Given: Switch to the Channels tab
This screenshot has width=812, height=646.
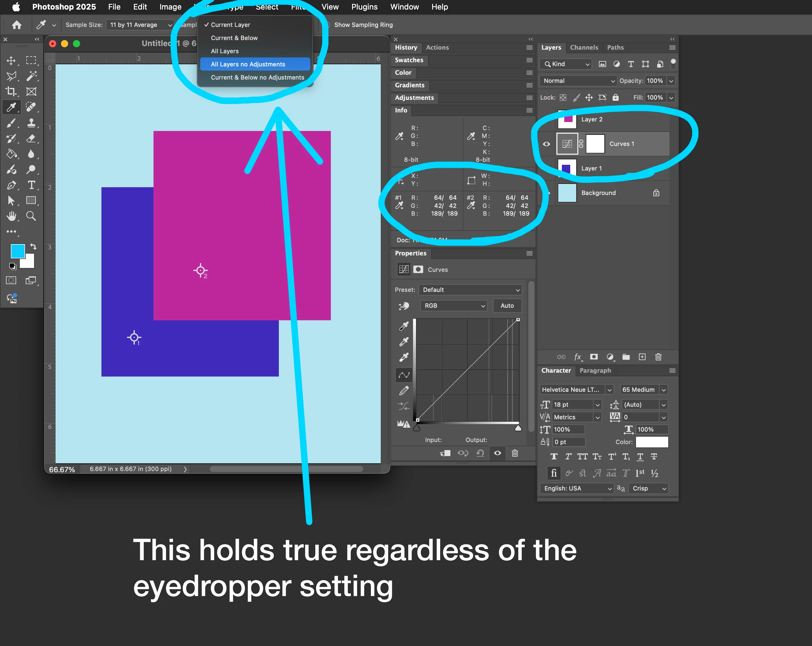Looking at the screenshot, I should 584,48.
